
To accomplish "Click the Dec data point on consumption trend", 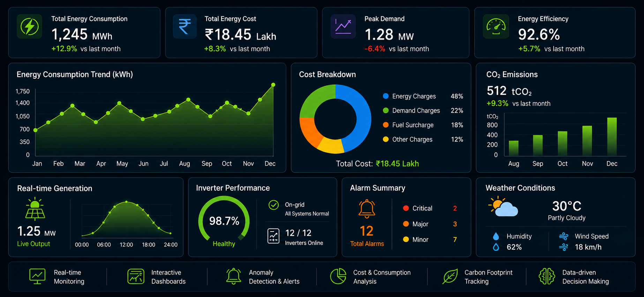I will [x=273, y=85].
